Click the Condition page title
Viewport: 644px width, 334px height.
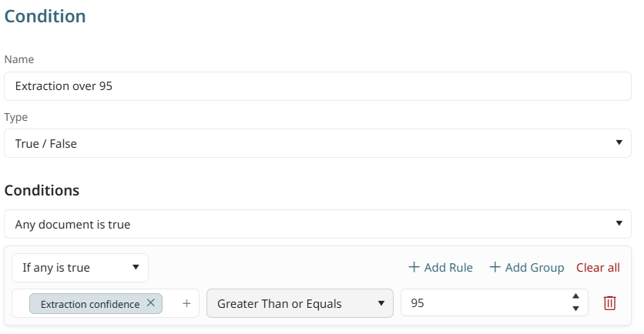click(x=45, y=16)
